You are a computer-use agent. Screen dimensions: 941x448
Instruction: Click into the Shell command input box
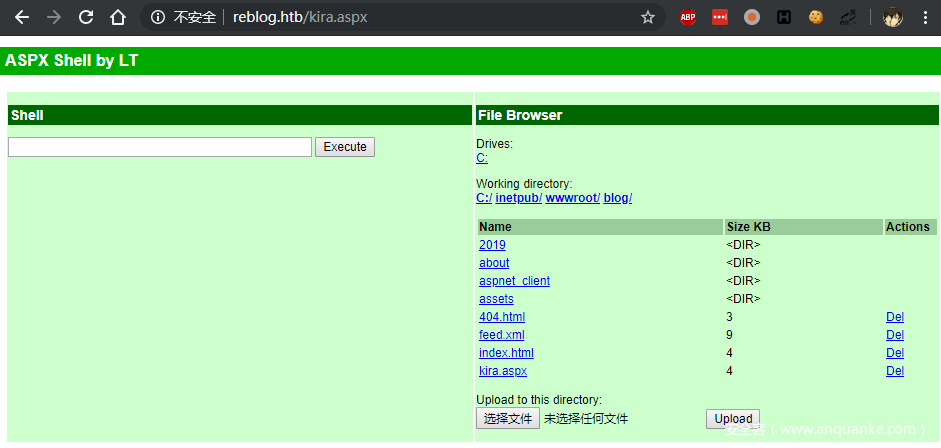(160, 147)
